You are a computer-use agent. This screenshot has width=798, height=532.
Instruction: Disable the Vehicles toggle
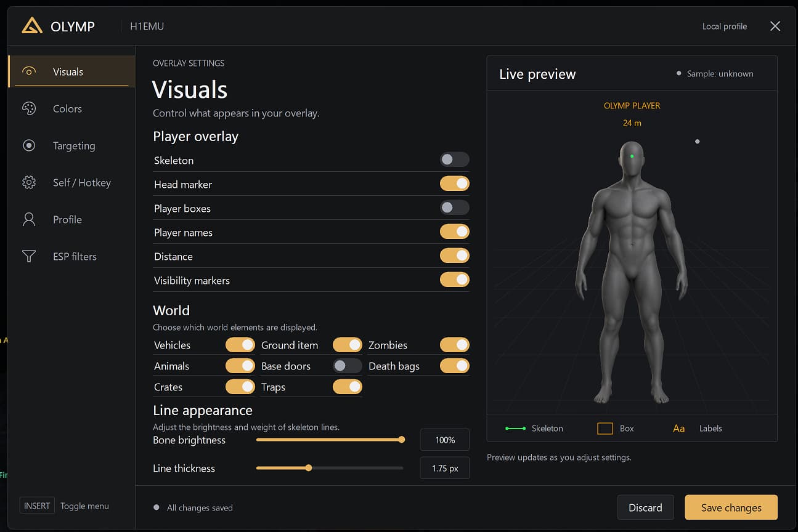click(240, 345)
